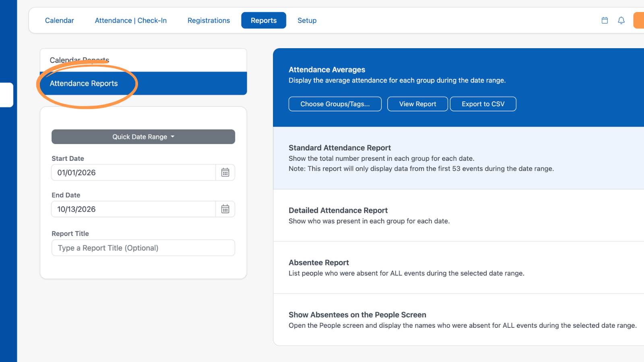Select the Absentee Report
Viewport: 644px width, 362px height.
coord(458,268)
